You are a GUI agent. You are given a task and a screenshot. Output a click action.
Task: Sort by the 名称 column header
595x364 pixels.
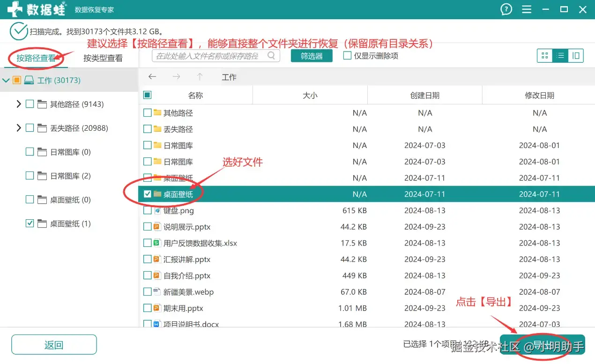point(196,95)
